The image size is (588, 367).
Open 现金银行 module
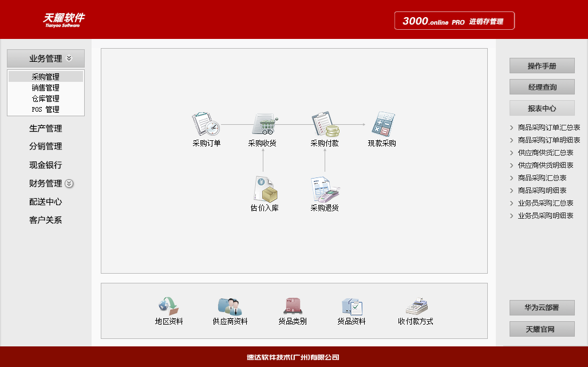(46, 165)
